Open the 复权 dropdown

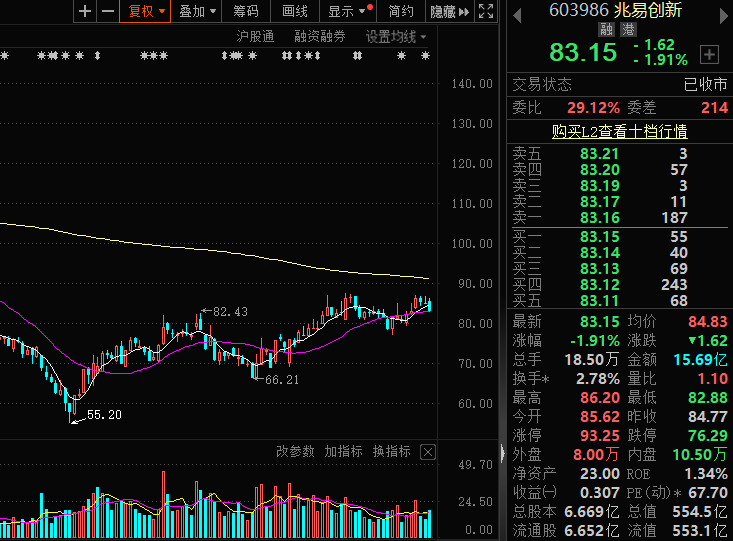click(x=146, y=12)
